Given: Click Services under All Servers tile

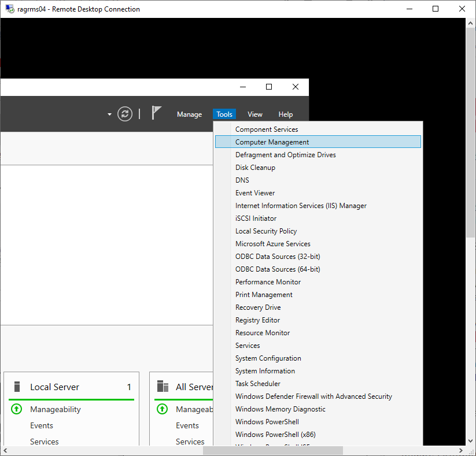Looking at the screenshot, I should (x=190, y=442).
